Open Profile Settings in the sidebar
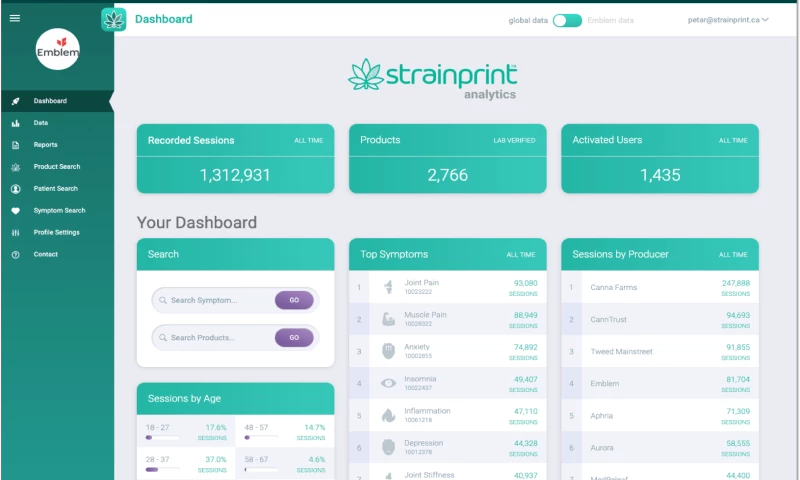Screen dimensions: 800x480 click(x=57, y=233)
